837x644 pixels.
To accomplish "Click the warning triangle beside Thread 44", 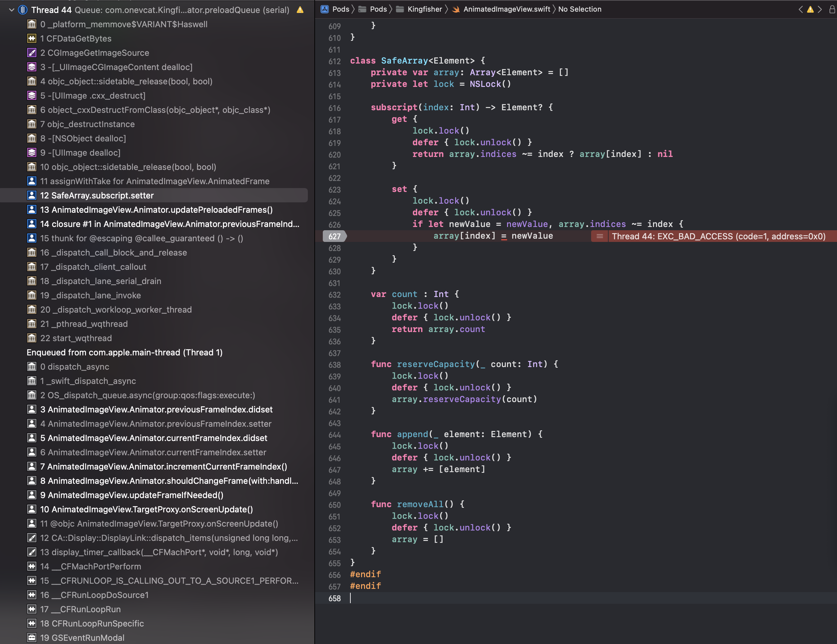I will click(300, 10).
